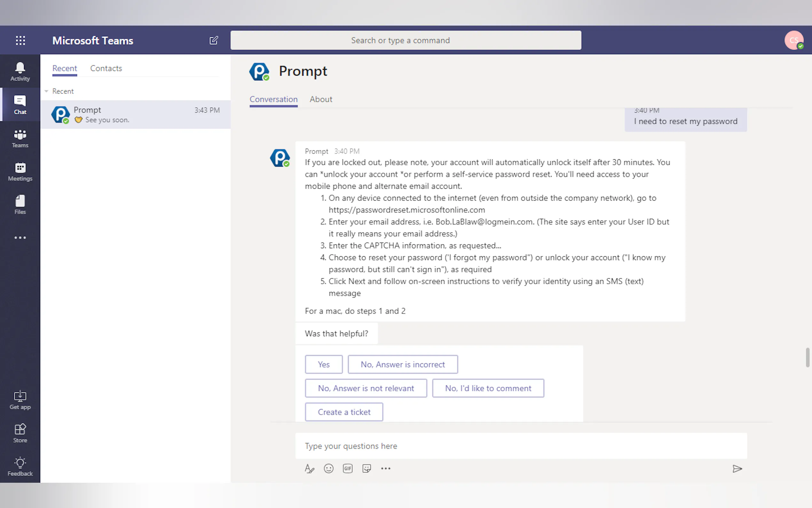Click the Yes feedback button

(324, 364)
